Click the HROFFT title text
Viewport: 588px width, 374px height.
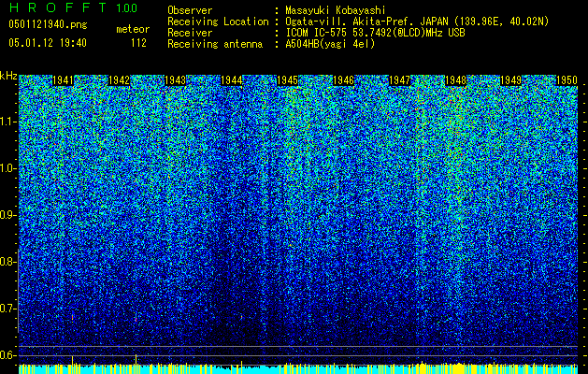point(58,7)
